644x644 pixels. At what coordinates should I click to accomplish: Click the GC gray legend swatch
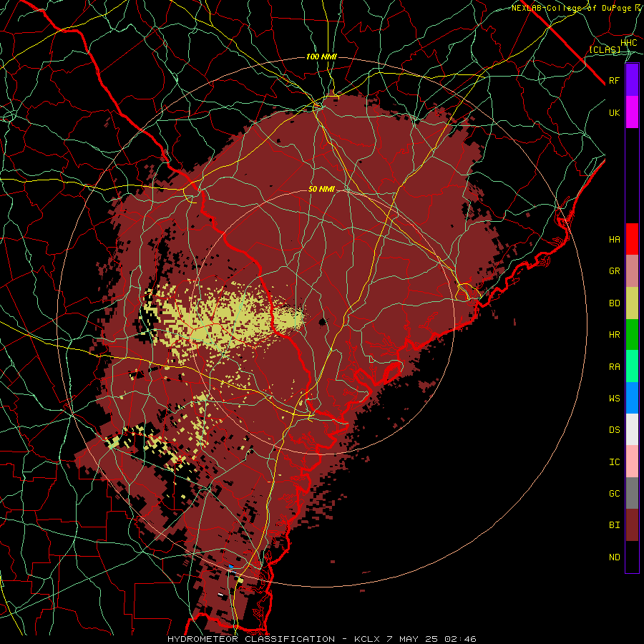pos(632,493)
